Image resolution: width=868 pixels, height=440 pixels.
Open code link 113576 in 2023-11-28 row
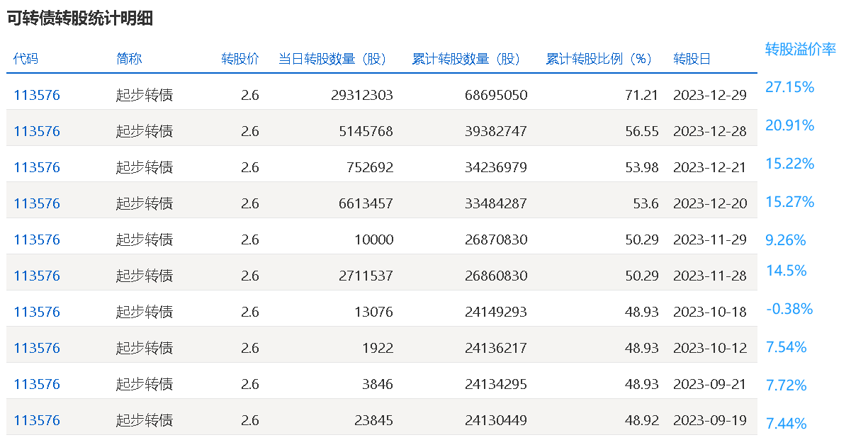(37, 276)
